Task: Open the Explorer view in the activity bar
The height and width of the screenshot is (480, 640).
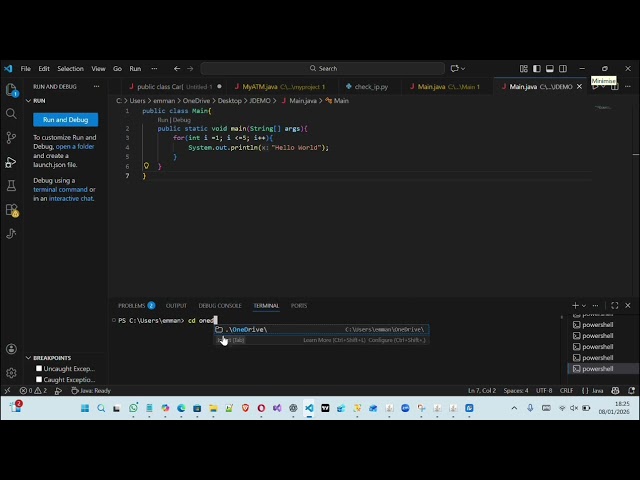Action: coord(11,89)
